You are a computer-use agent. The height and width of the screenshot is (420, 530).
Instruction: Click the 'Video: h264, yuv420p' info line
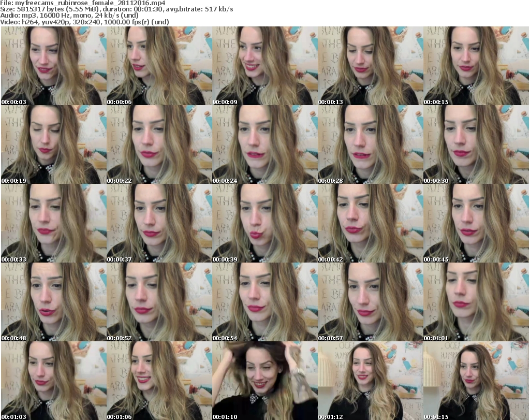[x=84, y=22]
